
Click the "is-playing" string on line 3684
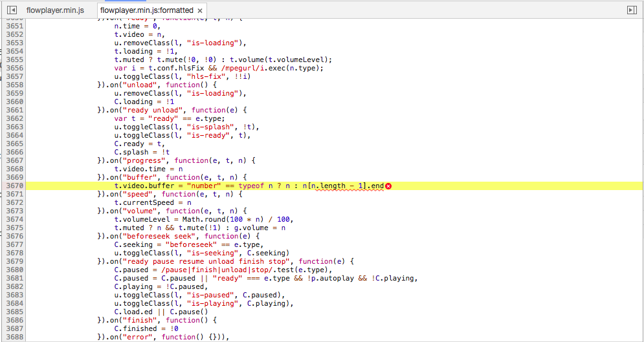tap(212, 303)
